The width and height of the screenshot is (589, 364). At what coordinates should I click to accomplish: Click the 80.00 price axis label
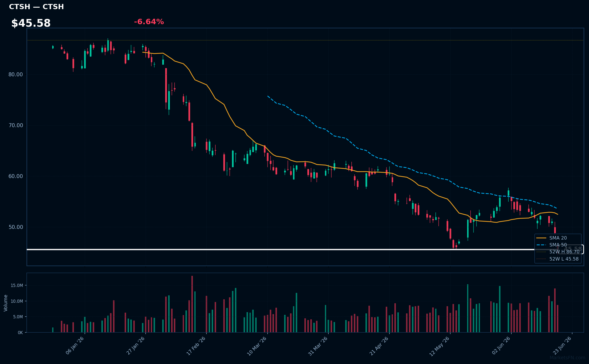point(16,74)
